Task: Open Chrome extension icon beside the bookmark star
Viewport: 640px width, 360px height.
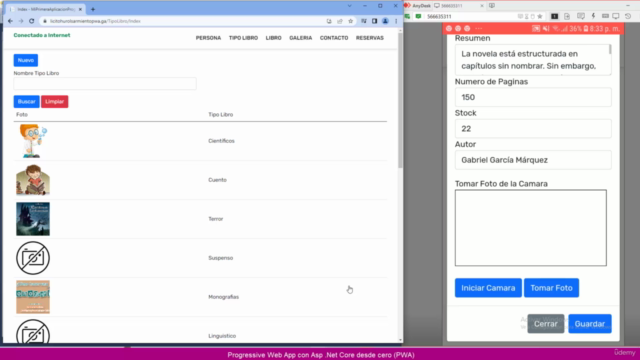Action: 364,21
